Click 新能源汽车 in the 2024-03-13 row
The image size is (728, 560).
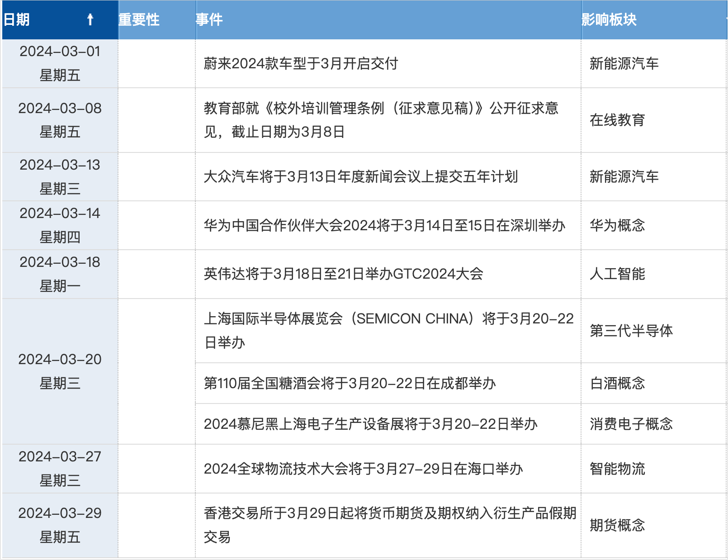click(624, 176)
